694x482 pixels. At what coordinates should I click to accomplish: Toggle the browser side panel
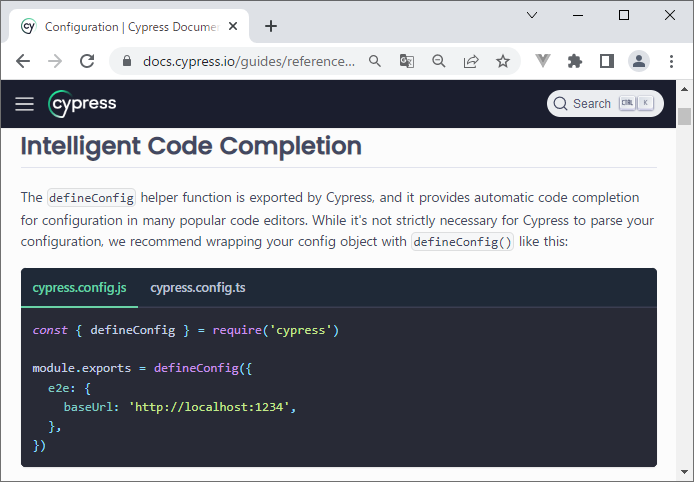coord(607,61)
